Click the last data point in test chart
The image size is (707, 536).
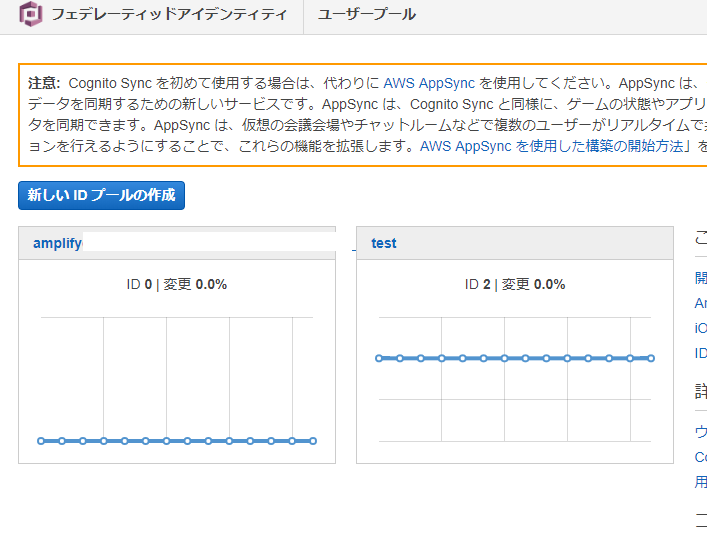tap(651, 358)
